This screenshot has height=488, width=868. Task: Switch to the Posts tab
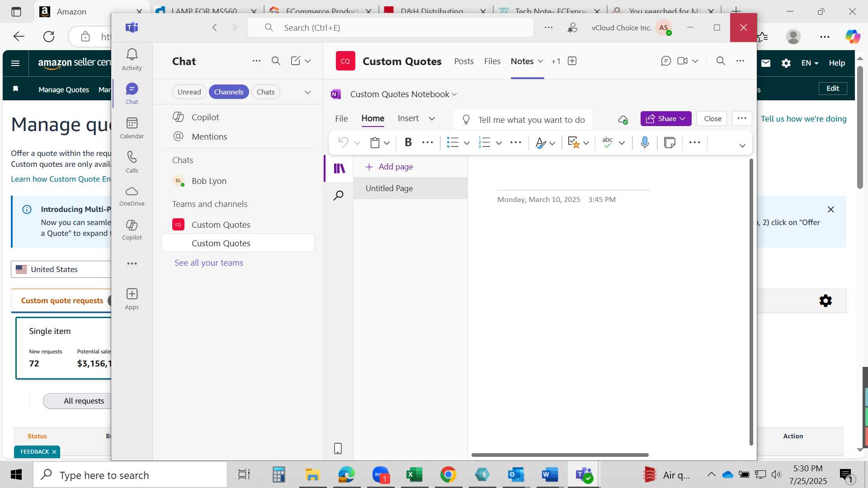coord(464,61)
